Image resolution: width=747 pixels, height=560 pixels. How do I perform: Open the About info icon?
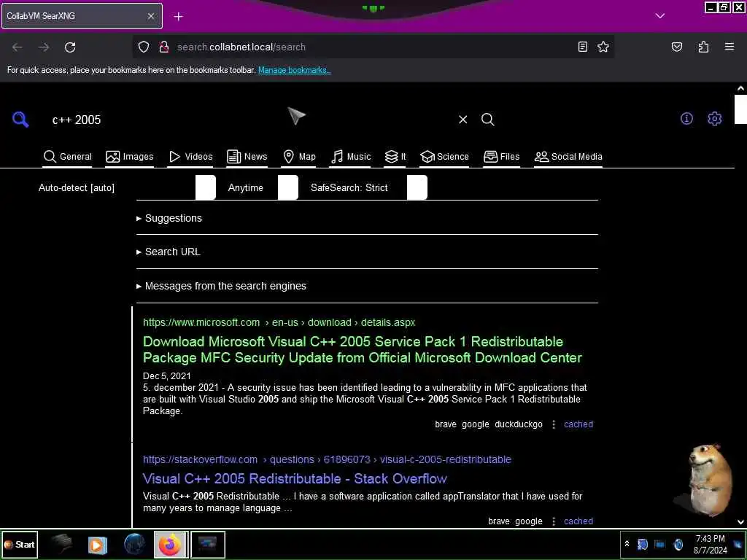point(686,119)
